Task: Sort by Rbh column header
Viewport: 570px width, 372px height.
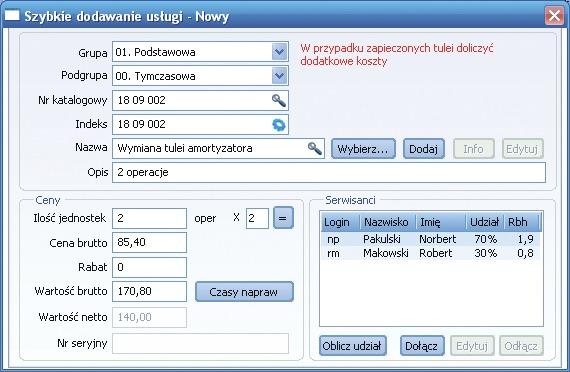Action: 522,222
